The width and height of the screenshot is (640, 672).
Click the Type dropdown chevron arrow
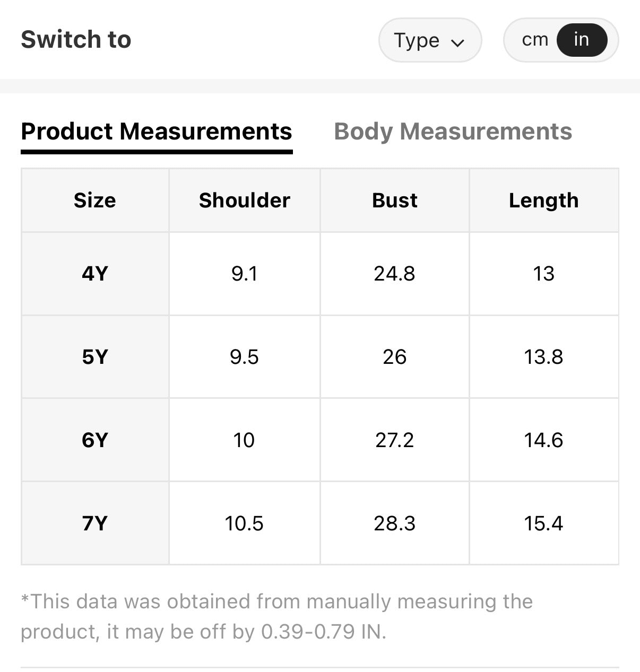(x=457, y=42)
